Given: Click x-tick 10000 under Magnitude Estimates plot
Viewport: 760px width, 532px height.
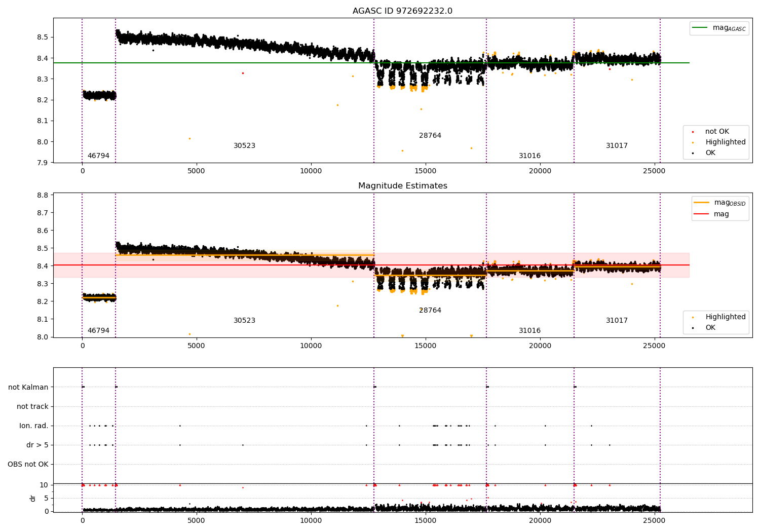Looking at the screenshot, I should coord(311,346).
